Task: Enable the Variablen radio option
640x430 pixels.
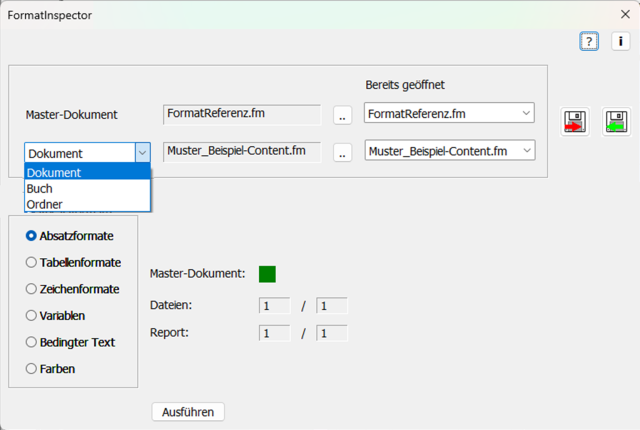Action: pyautogui.click(x=31, y=315)
